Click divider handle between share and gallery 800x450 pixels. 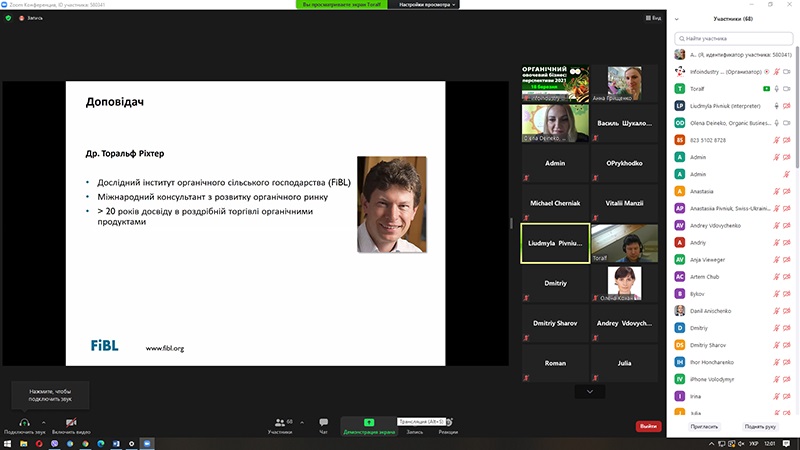point(511,223)
